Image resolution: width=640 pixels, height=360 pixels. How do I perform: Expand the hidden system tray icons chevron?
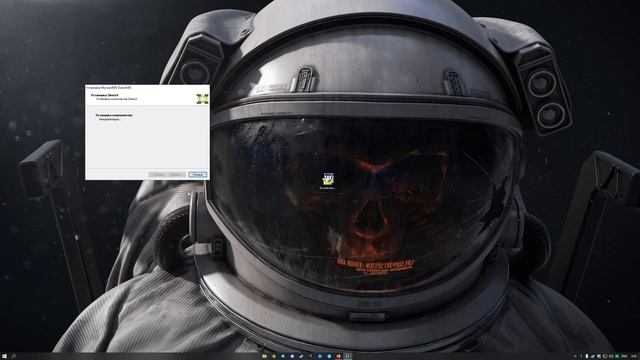(x=575, y=356)
